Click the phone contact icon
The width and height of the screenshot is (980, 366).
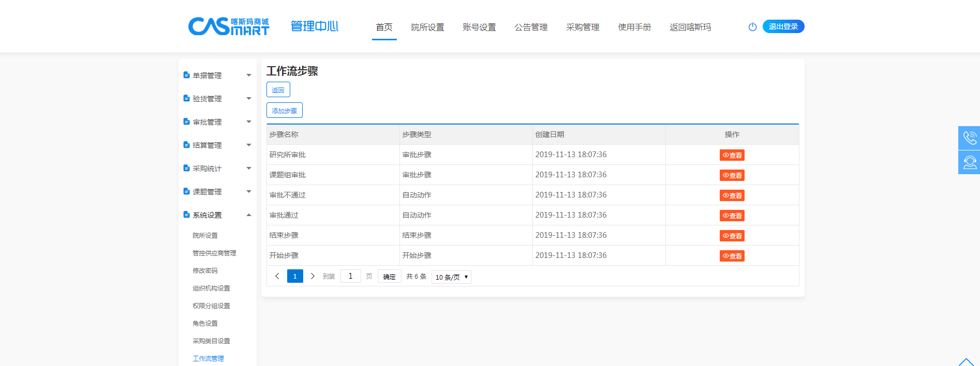coord(969,138)
